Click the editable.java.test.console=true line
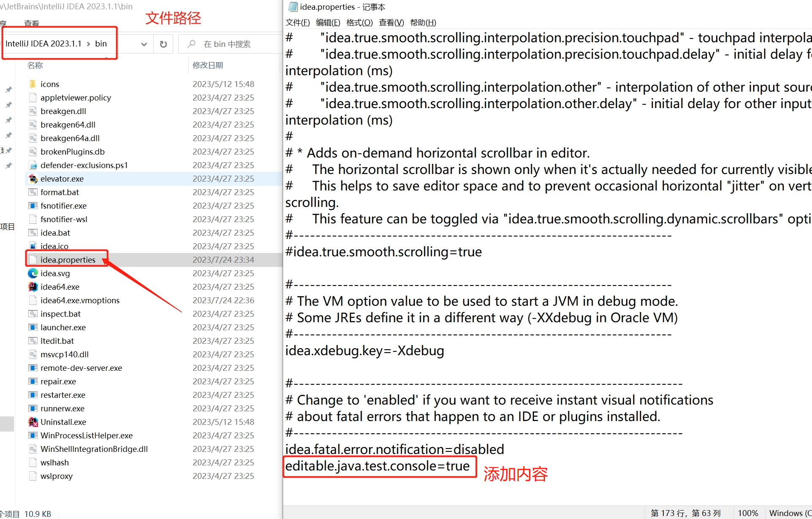This screenshot has width=812, height=519. tap(377, 466)
